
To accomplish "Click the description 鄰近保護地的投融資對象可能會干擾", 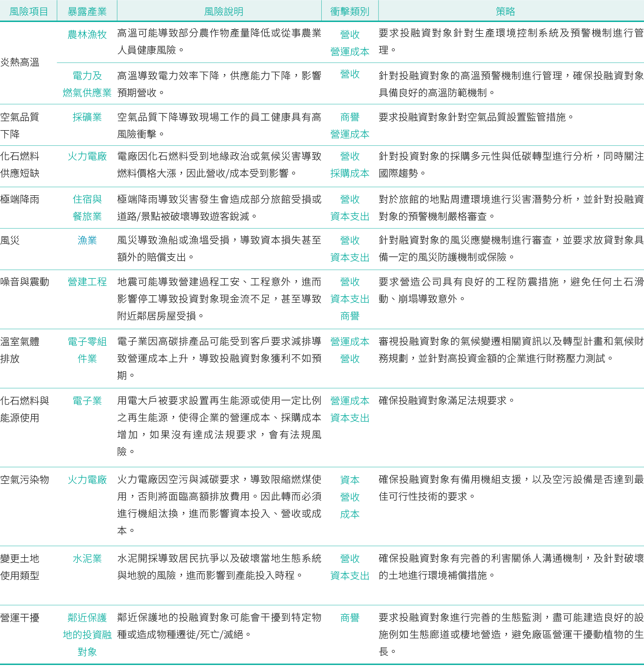I will pos(219,626).
